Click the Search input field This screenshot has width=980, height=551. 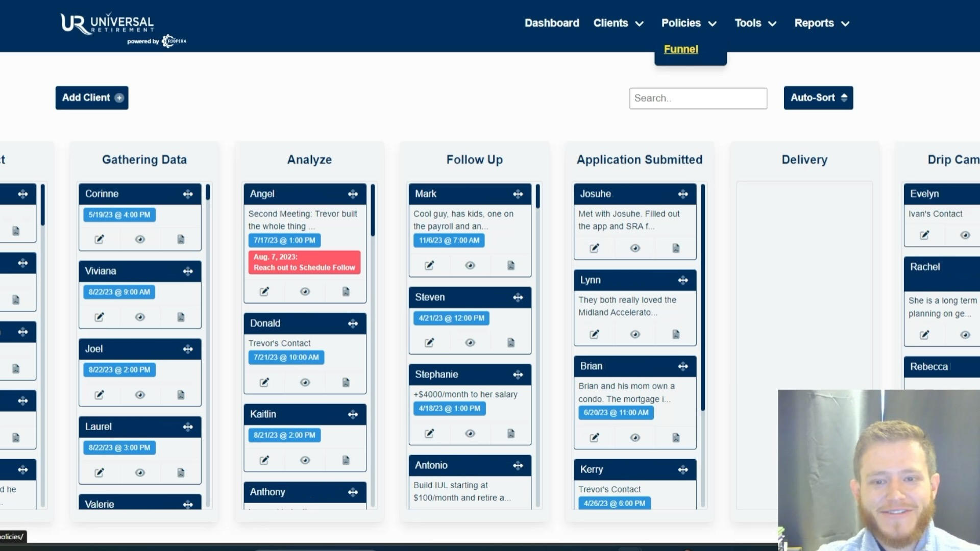(697, 97)
